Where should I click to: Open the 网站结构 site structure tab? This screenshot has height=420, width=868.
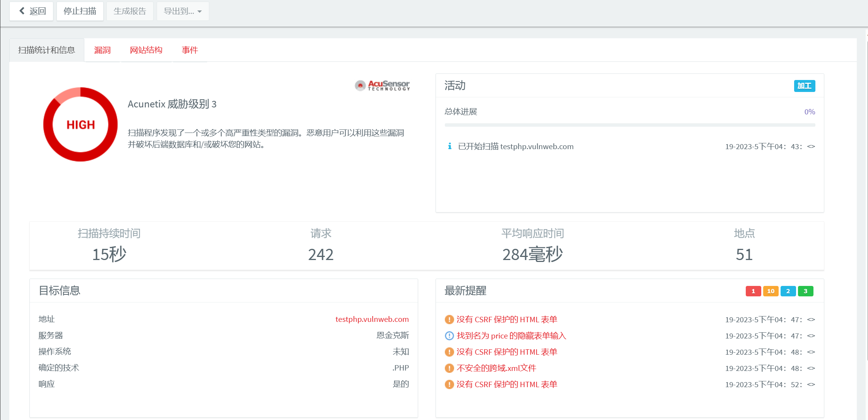click(x=146, y=50)
